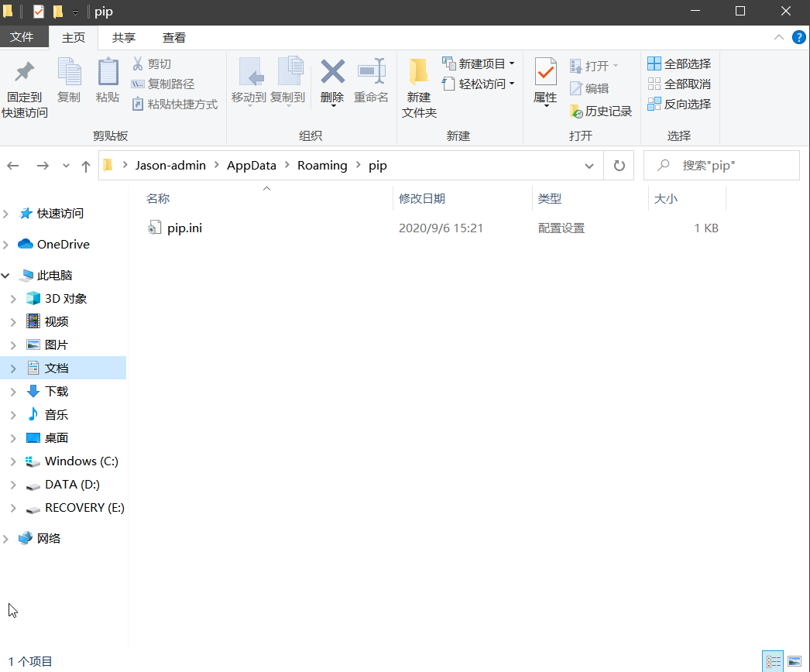
Task: Click Invert selection (反向选择)
Action: coord(679,104)
